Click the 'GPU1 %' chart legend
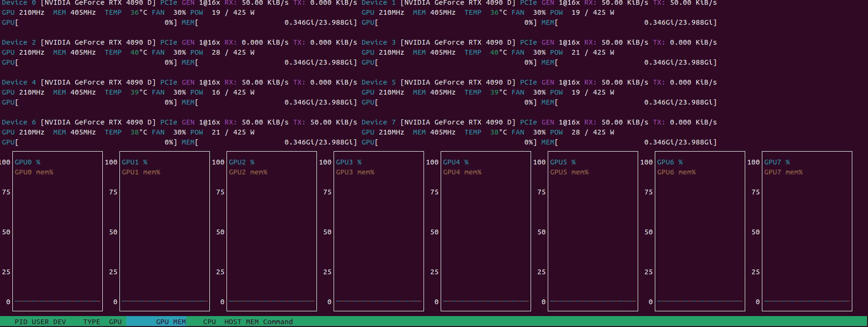The height and width of the screenshot is (327, 868). [x=135, y=162]
